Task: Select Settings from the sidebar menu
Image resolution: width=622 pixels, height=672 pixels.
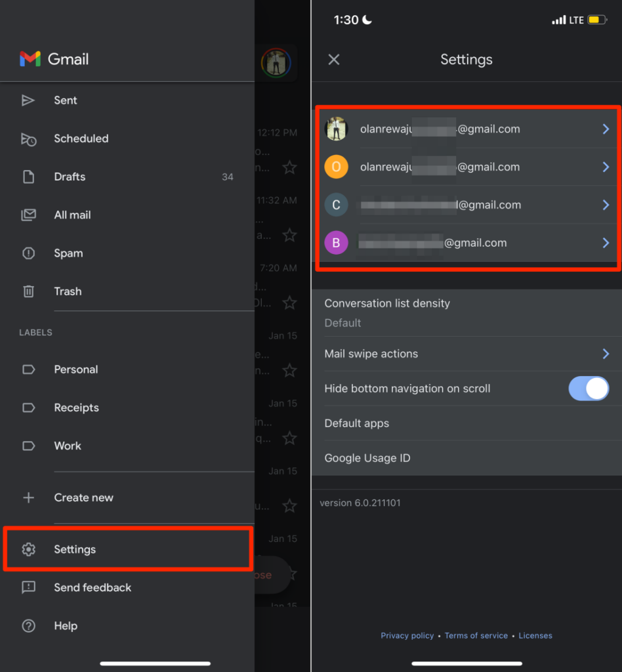Action: pos(75,549)
